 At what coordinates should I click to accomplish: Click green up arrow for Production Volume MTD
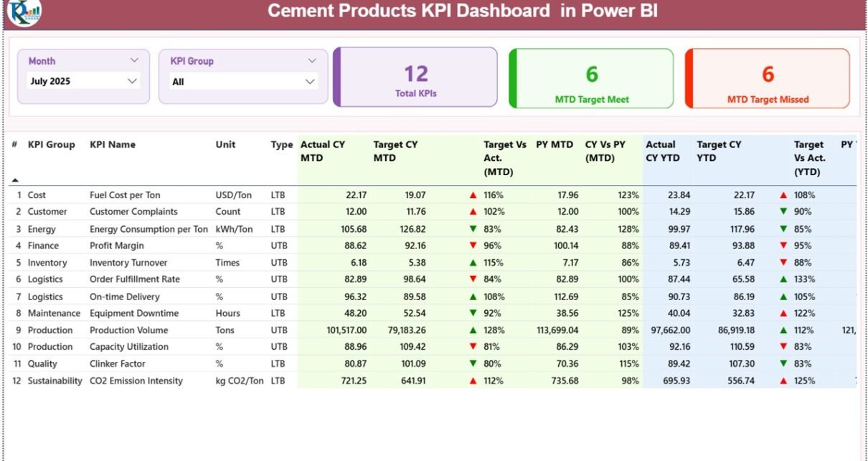coord(473,330)
